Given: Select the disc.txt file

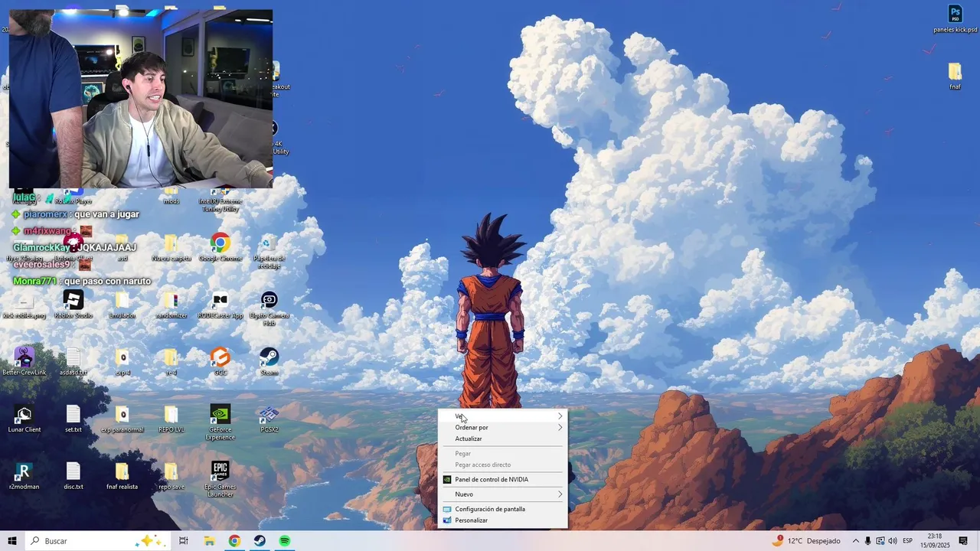Looking at the screenshot, I should tap(73, 475).
